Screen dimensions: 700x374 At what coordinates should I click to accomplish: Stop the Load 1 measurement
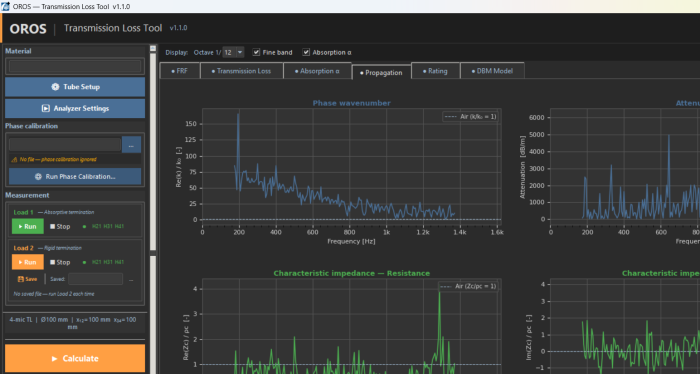click(x=60, y=227)
